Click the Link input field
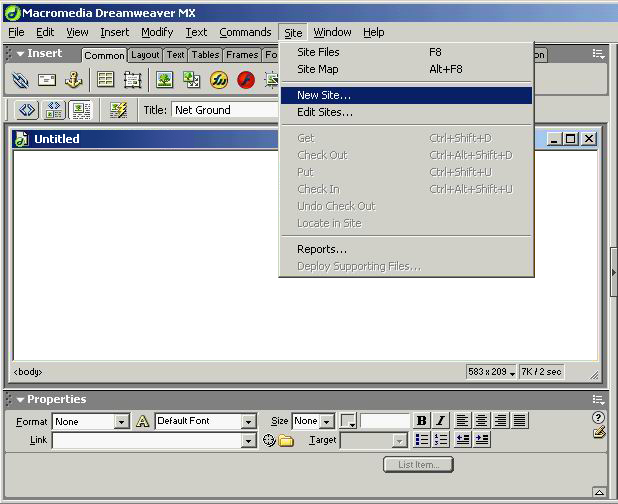Viewport: 618px width, 504px height. (147, 440)
